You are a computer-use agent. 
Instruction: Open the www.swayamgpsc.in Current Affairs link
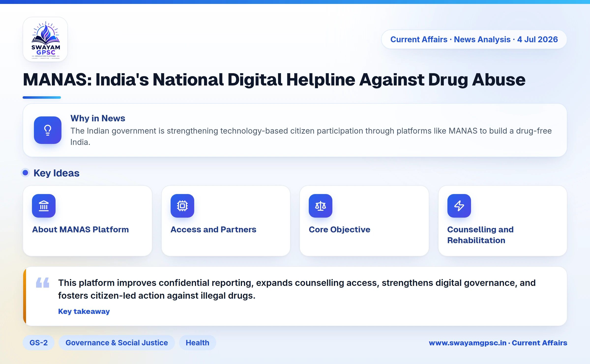(x=498, y=343)
